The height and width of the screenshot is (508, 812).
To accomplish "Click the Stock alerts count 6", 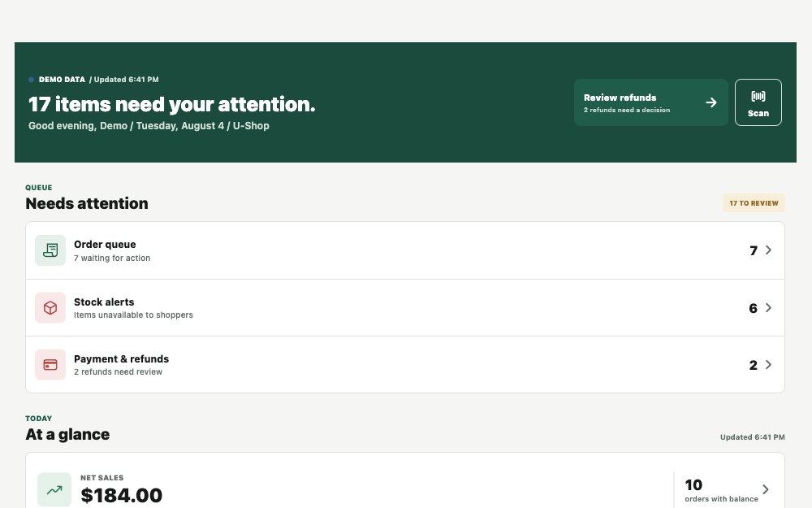I will point(753,308).
